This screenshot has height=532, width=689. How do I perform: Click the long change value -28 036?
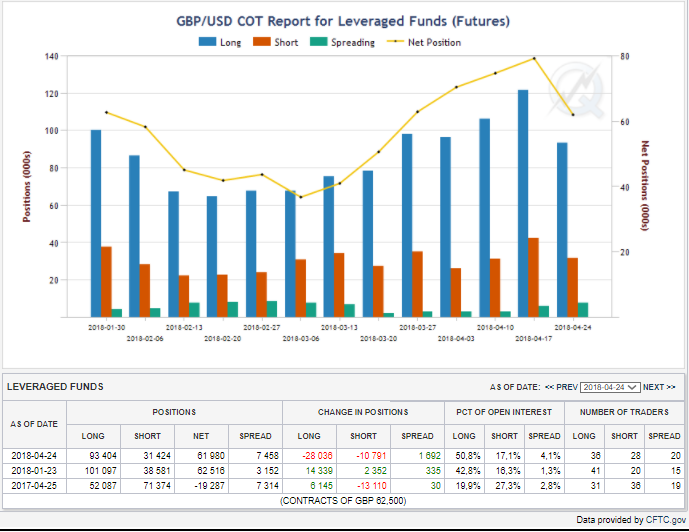coord(317,456)
